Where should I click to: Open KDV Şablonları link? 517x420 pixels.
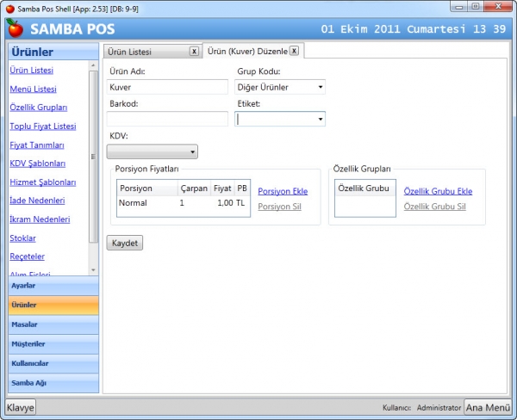38,164
